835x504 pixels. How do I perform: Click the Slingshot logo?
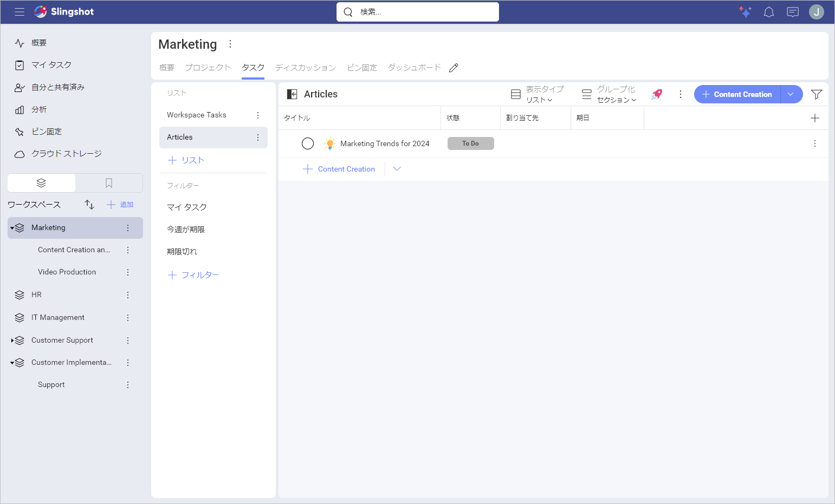64,12
